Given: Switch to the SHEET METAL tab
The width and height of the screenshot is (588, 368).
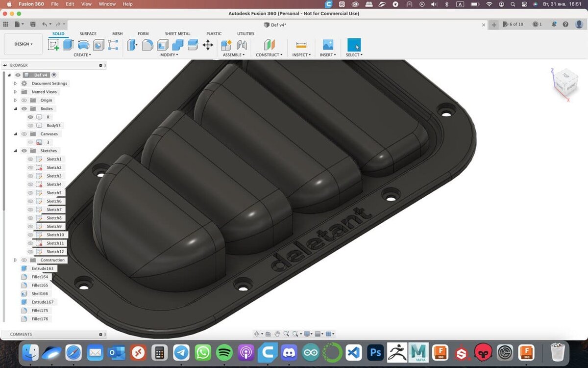Looking at the screenshot, I should [x=177, y=34].
